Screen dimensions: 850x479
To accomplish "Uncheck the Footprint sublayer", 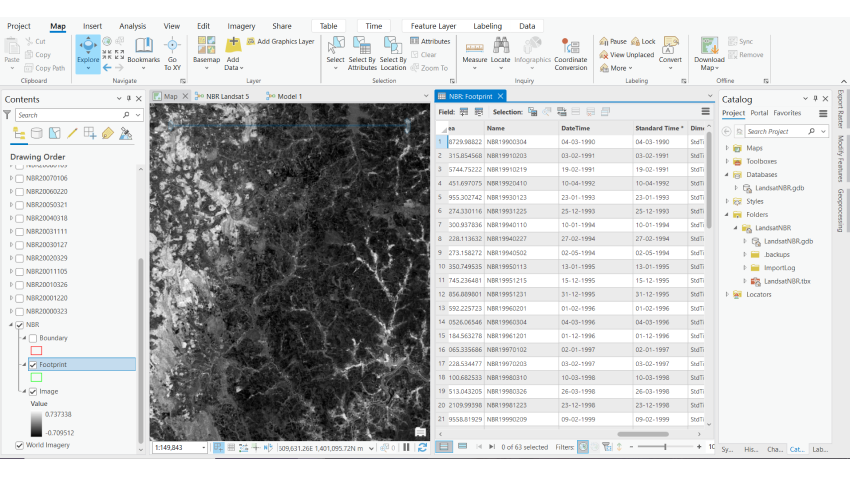I will pos(33,365).
